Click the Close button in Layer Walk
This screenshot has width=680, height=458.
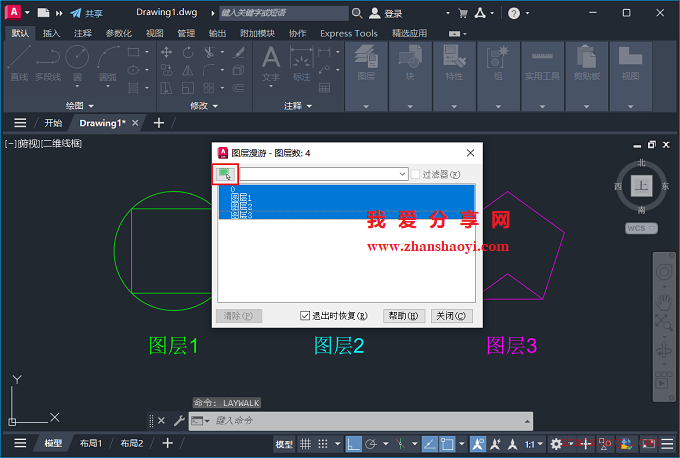coord(451,316)
